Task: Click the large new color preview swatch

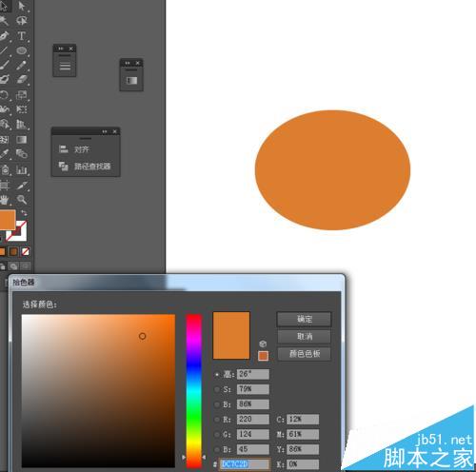Action: (231, 336)
